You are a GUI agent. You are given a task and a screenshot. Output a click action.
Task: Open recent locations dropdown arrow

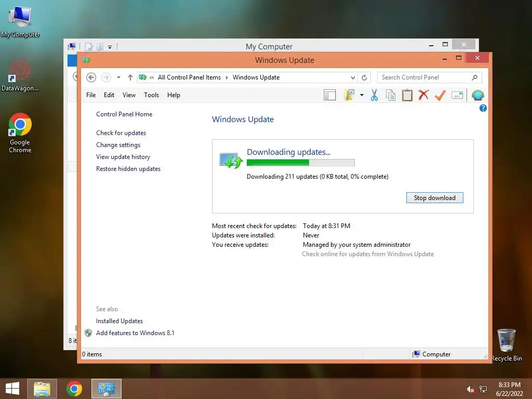[x=119, y=77]
